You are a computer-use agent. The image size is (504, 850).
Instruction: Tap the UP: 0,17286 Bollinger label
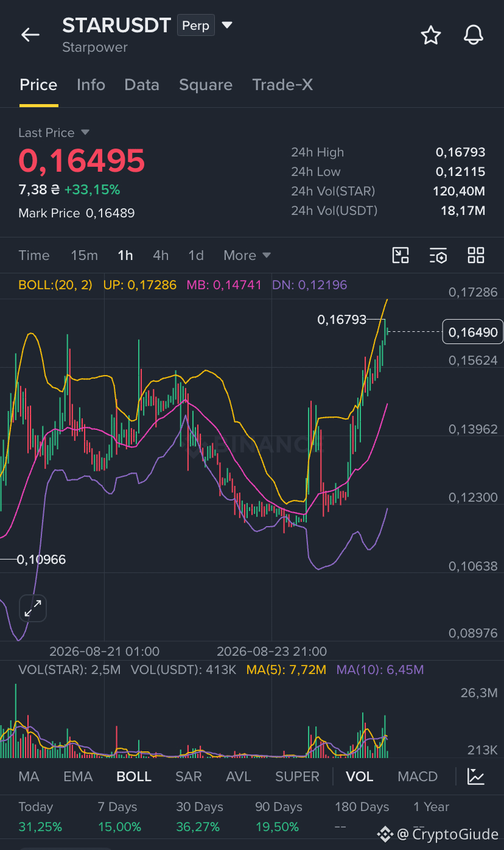pyautogui.click(x=140, y=285)
